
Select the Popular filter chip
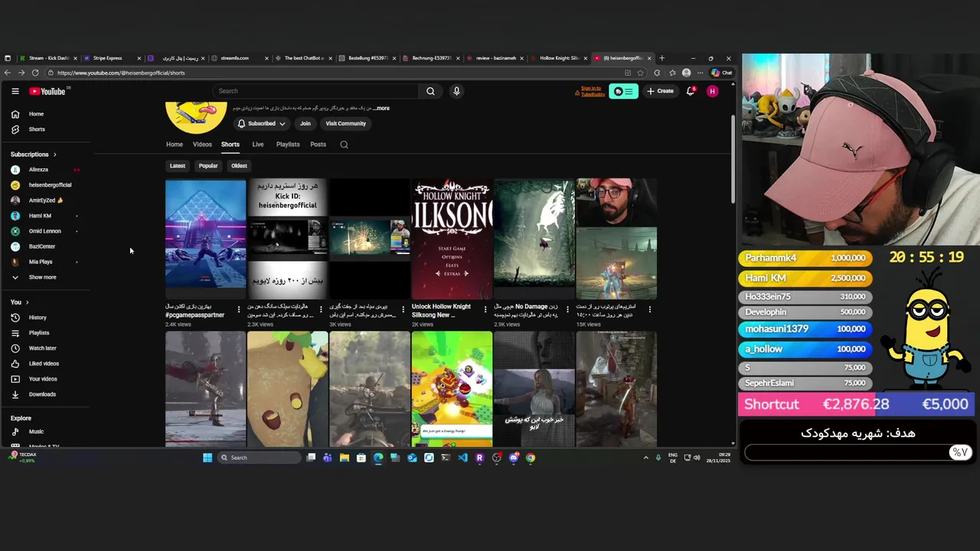click(x=208, y=166)
